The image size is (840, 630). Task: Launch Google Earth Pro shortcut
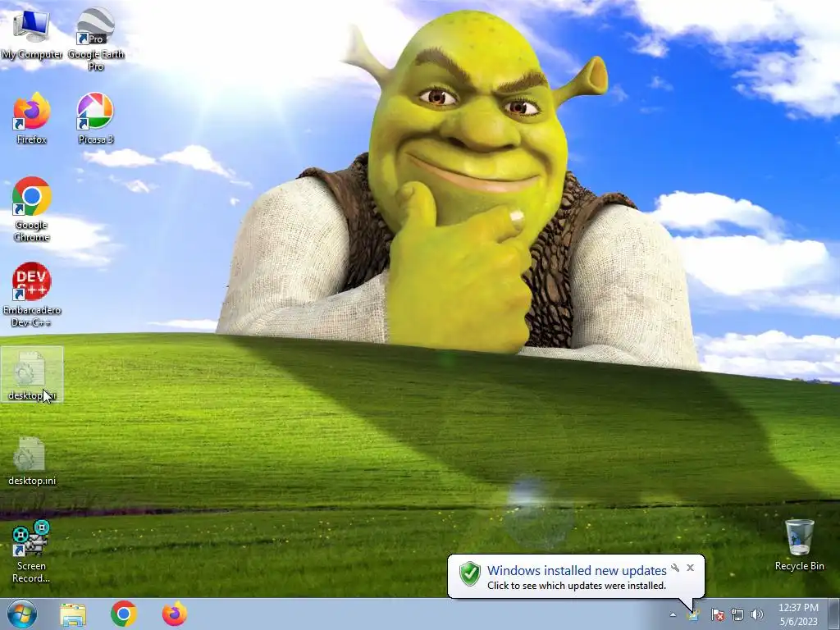click(x=96, y=39)
